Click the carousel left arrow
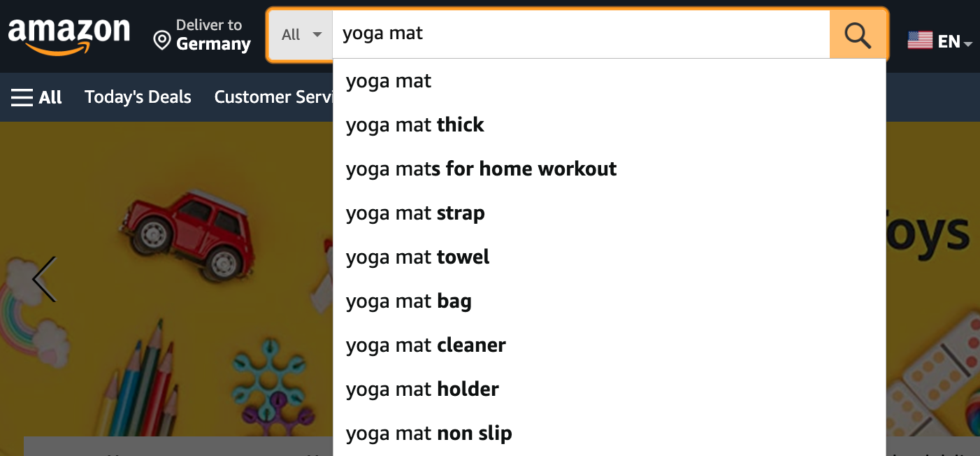980x456 pixels. tap(43, 278)
